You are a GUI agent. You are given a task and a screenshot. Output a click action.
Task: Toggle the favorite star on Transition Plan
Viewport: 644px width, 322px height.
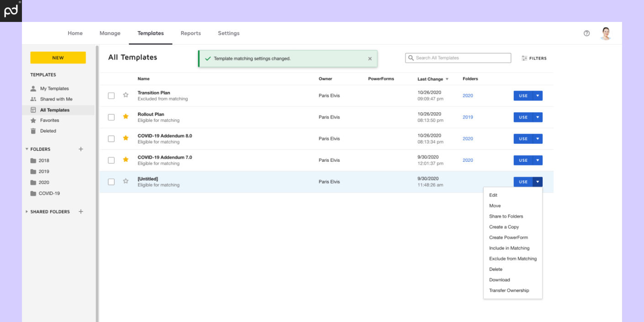point(126,95)
